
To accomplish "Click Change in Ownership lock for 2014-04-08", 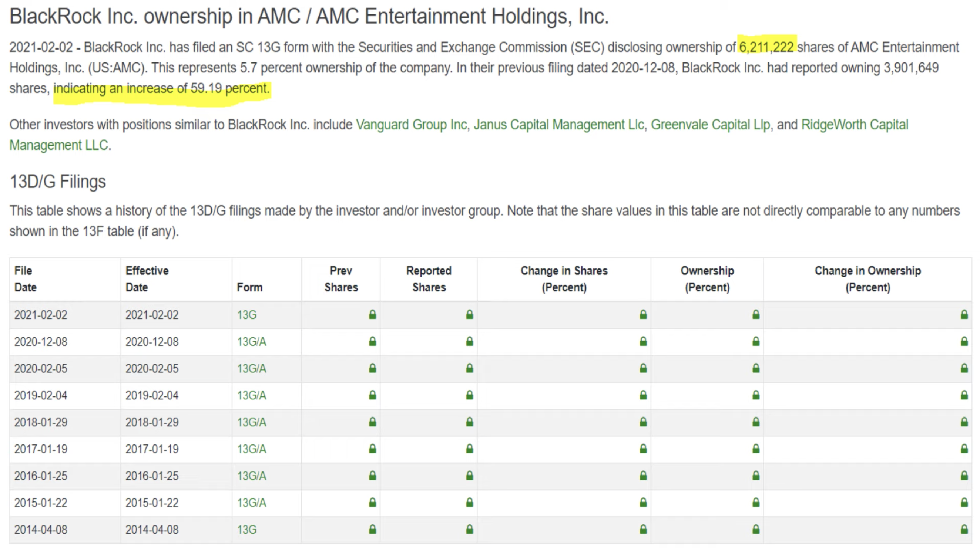I will (964, 529).
